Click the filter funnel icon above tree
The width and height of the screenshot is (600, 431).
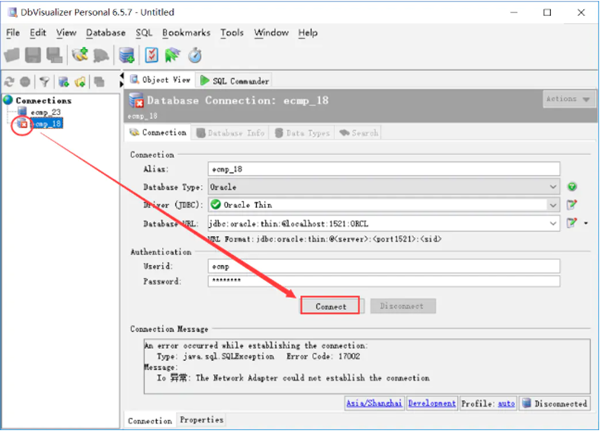(44, 81)
